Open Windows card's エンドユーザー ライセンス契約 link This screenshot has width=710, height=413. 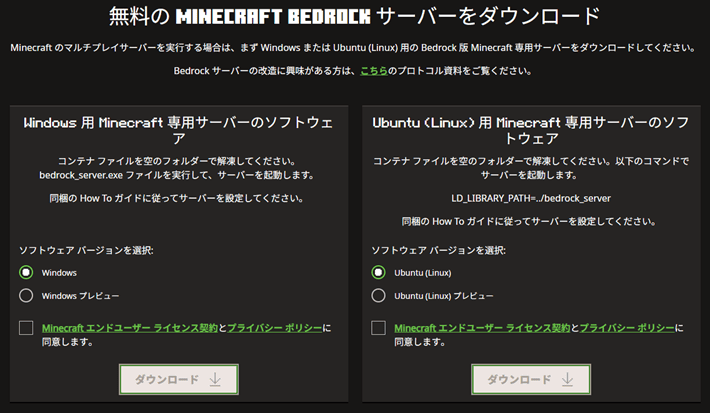click(130, 328)
